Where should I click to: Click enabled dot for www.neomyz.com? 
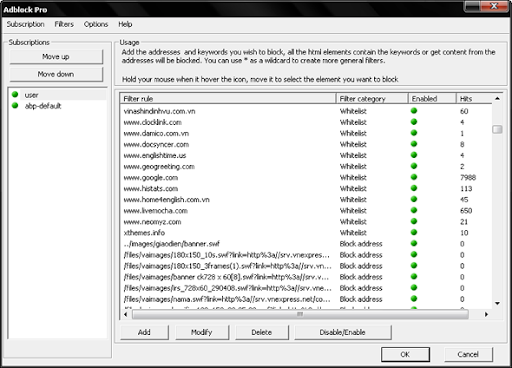pos(414,221)
